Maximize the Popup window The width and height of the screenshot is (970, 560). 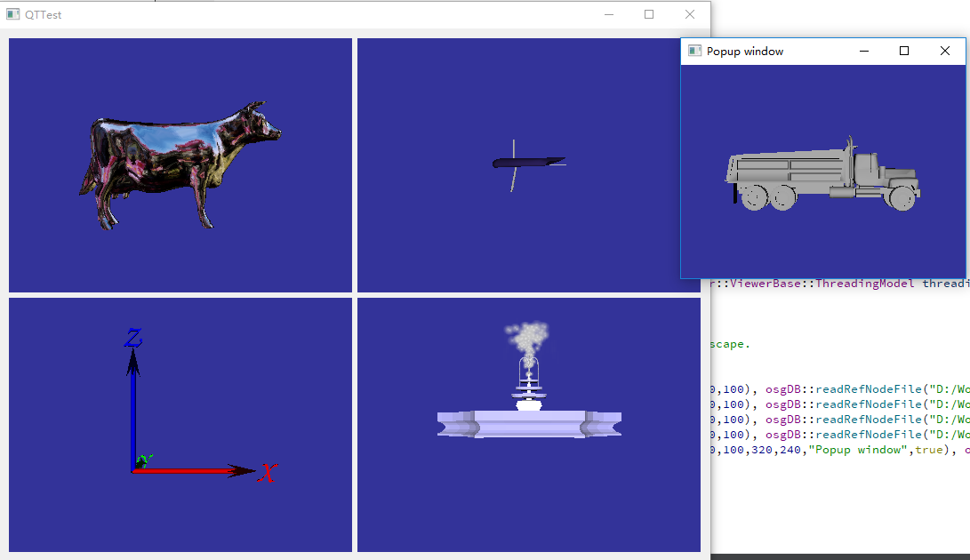[x=904, y=51]
